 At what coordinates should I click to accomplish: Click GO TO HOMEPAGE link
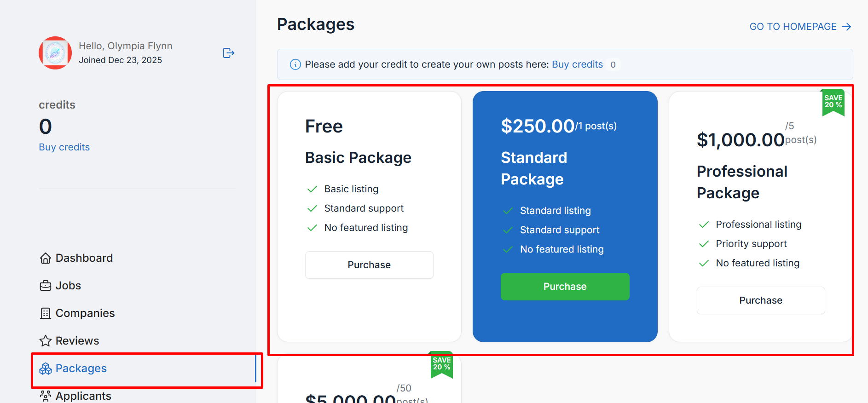793,27
